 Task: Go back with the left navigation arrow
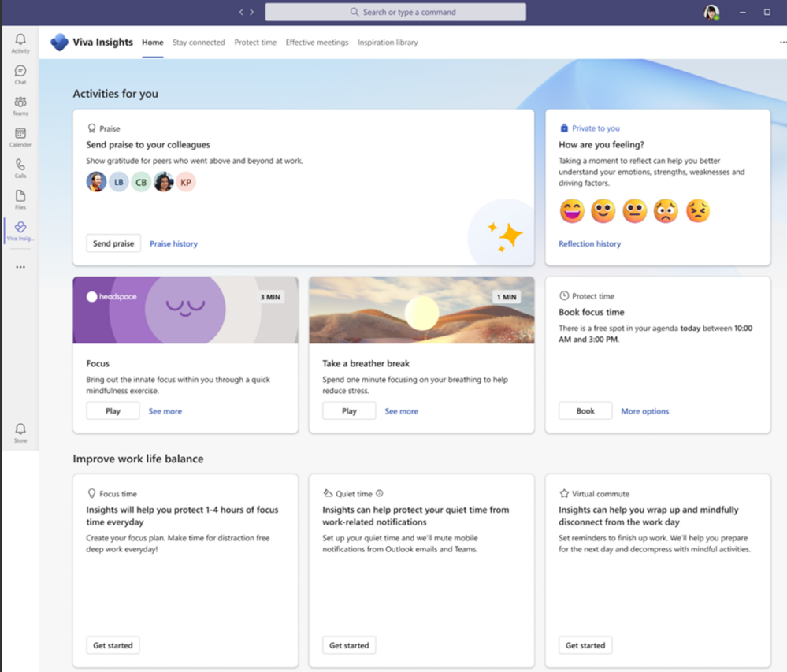(241, 12)
